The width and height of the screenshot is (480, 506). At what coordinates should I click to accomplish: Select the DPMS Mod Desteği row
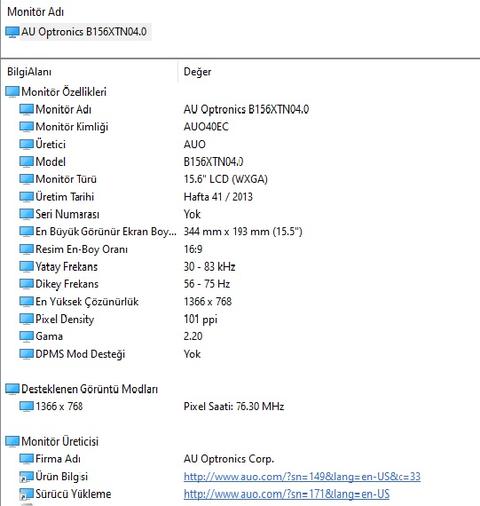pyautogui.click(x=240, y=354)
